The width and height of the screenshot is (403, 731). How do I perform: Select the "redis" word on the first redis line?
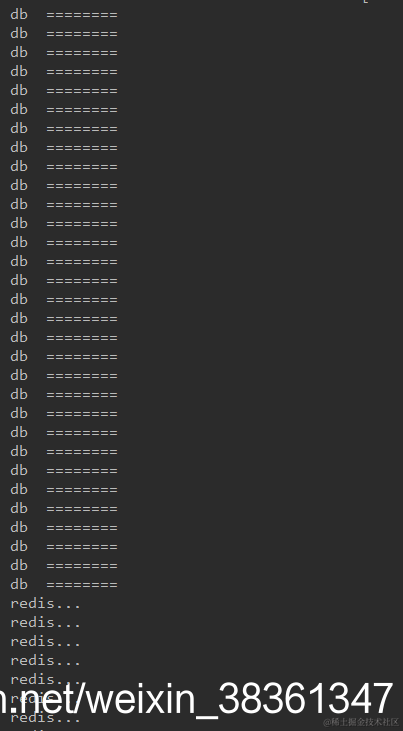tap(32, 604)
